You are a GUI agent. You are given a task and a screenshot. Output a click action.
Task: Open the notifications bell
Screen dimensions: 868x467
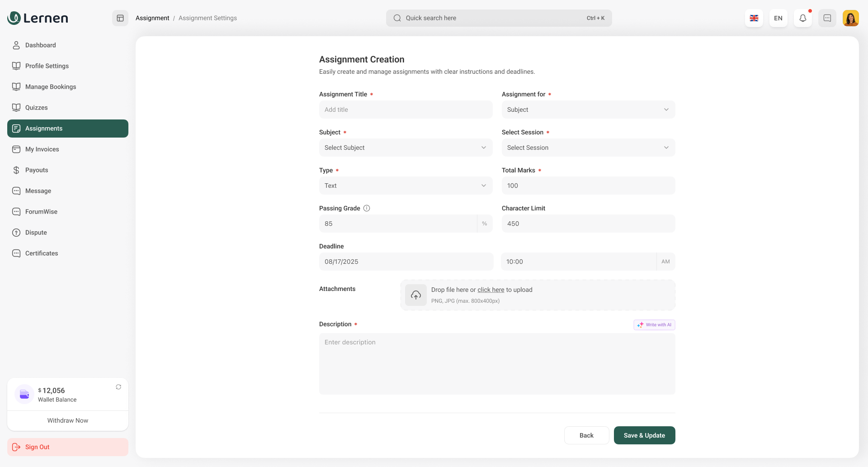pyautogui.click(x=802, y=18)
